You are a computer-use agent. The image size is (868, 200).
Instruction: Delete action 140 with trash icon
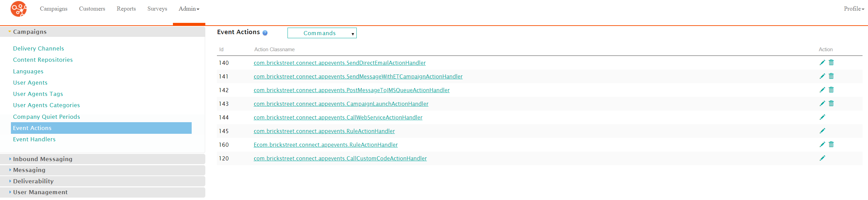831,62
